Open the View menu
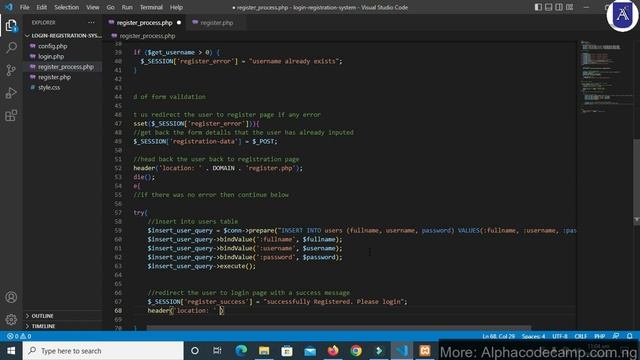640x360 pixels. [x=93, y=7]
